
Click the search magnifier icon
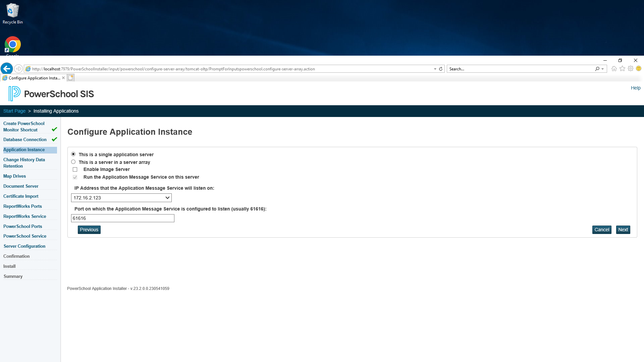pos(597,69)
